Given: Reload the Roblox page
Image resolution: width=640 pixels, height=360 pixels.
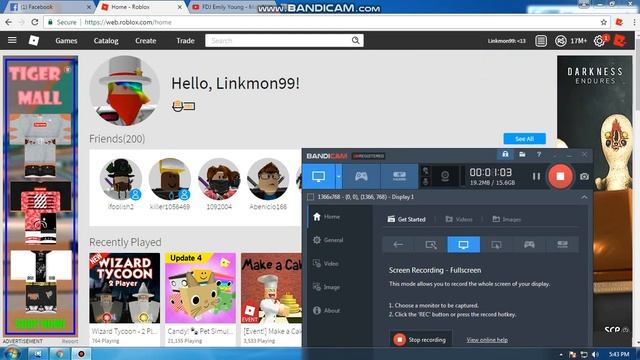Looking at the screenshot, I should 35,22.
